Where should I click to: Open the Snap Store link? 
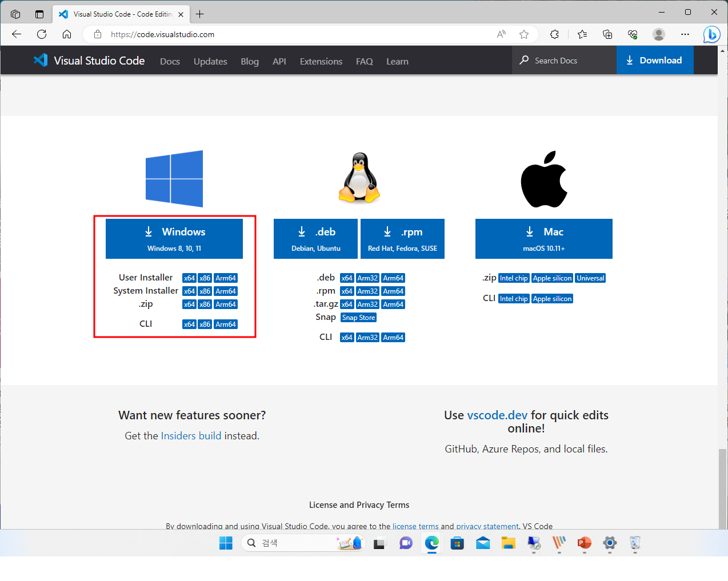point(358,318)
